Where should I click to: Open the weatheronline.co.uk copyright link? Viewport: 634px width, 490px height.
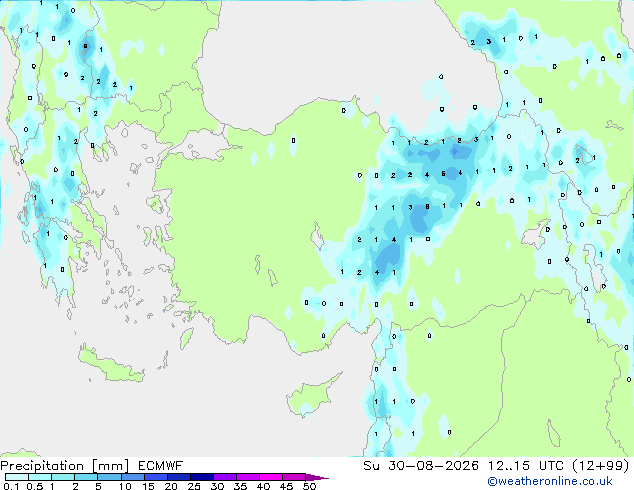pos(550,481)
